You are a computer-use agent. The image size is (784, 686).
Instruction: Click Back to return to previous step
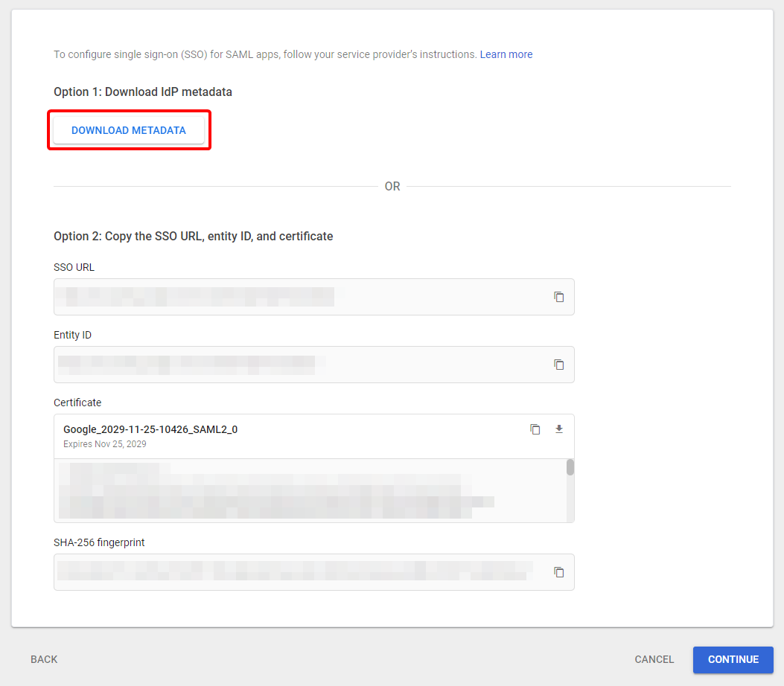(43, 659)
